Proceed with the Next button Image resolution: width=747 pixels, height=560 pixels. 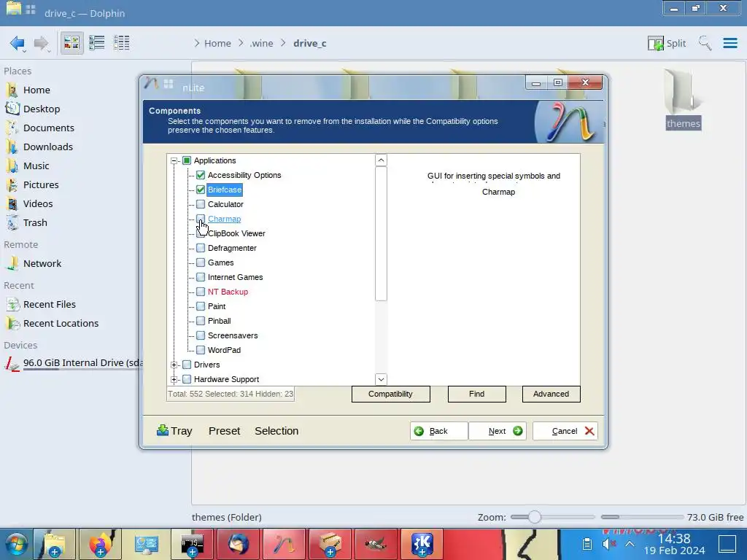(x=498, y=431)
